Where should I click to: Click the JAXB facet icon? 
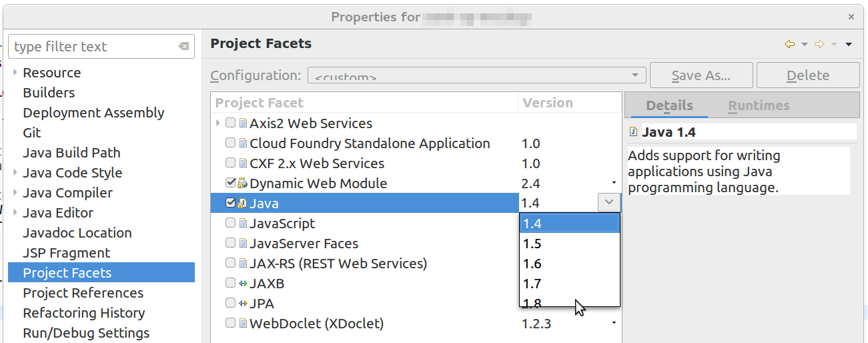(x=243, y=284)
